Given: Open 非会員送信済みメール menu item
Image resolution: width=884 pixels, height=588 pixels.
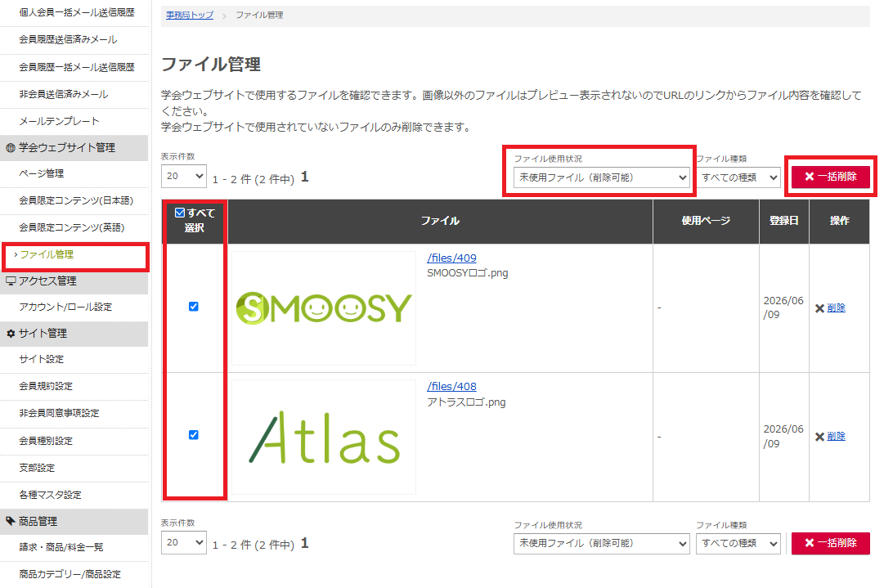Looking at the screenshot, I should point(64,94).
